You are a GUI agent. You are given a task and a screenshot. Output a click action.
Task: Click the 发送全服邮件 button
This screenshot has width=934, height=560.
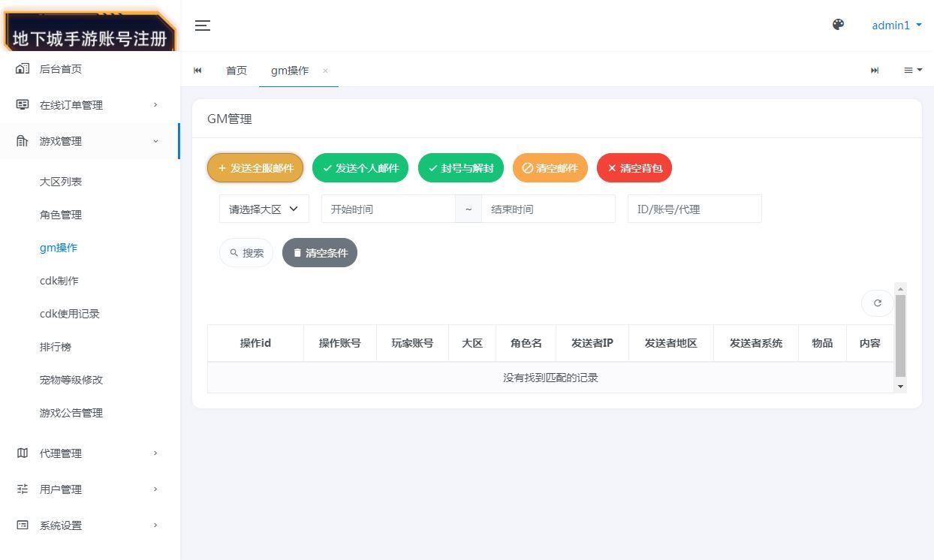pyautogui.click(x=255, y=167)
